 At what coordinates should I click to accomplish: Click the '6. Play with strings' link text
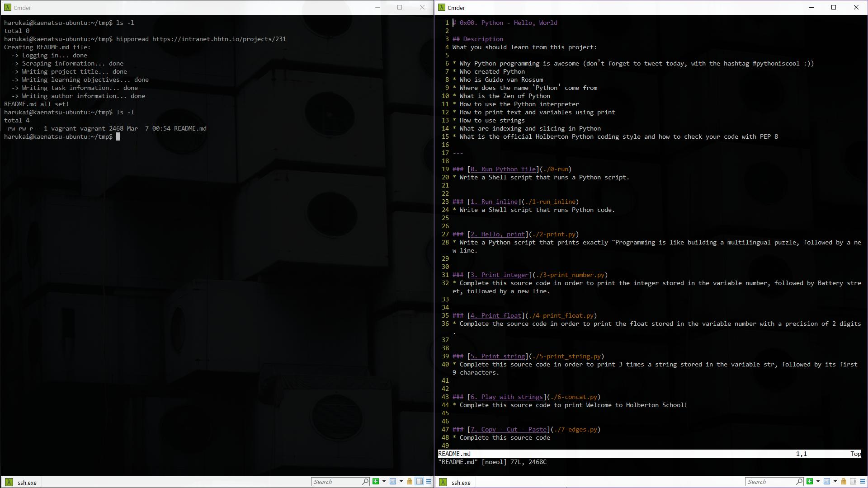tap(506, 397)
